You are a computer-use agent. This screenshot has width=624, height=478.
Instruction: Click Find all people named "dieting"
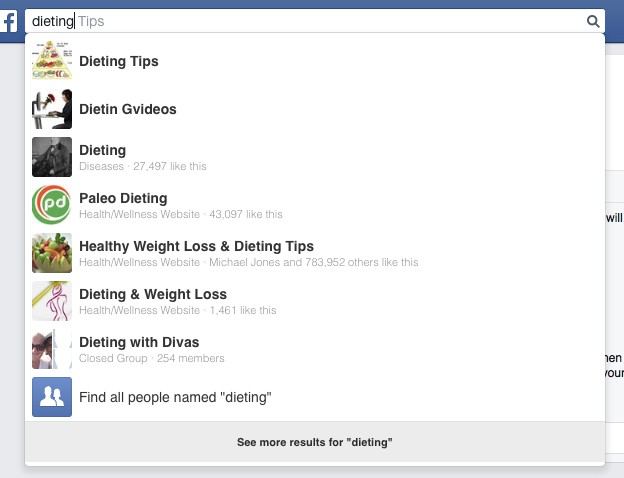coord(175,397)
